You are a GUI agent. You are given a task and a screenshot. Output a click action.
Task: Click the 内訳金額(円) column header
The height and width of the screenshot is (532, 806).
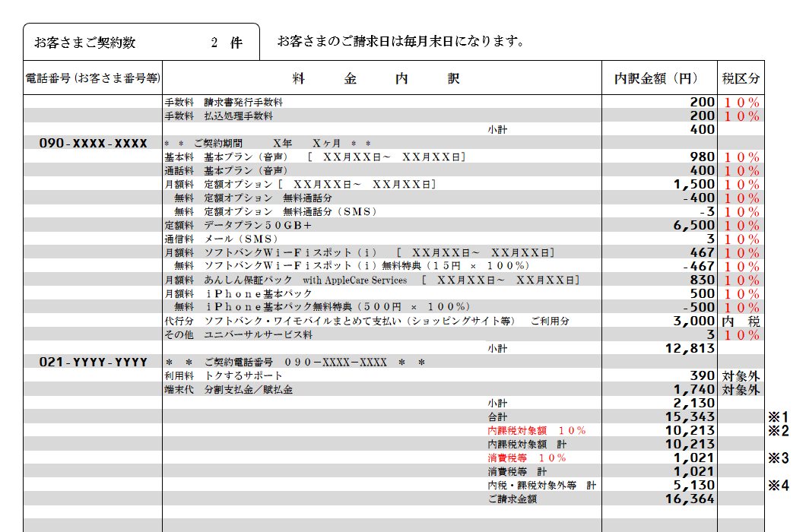coord(656,78)
